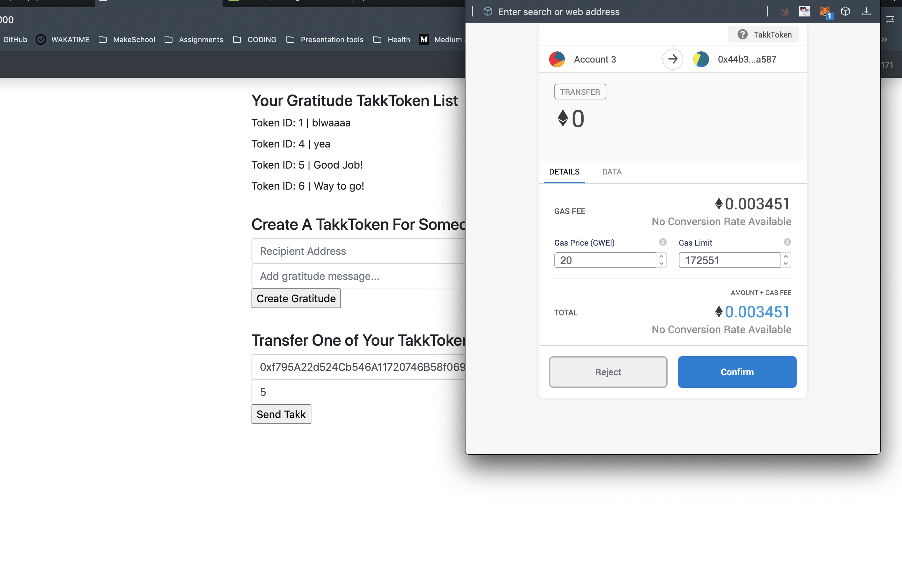Click the question mark icon beside TakkToken
The height and width of the screenshot is (588, 902).
coord(742,35)
